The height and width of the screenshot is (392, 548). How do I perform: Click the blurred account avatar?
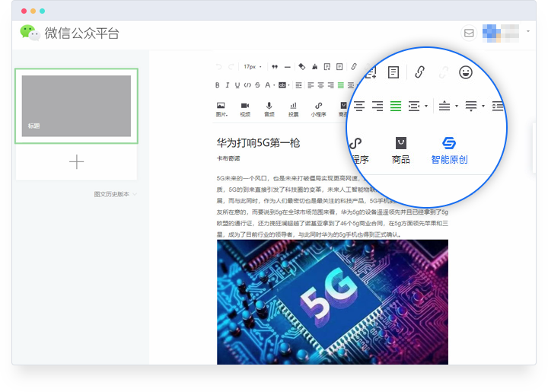pyautogui.click(x=501, y=33)
